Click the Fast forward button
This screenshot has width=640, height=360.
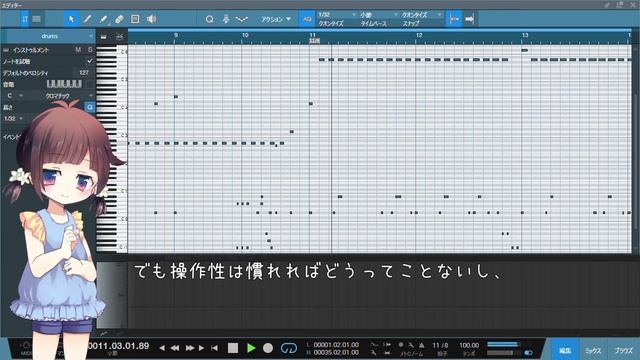point(189,348)
